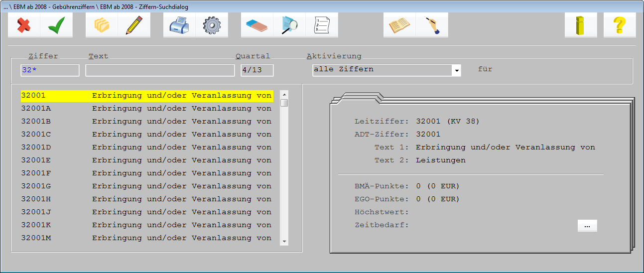Select list row 32001H
The image size is (644, 273).
[147, 199]
